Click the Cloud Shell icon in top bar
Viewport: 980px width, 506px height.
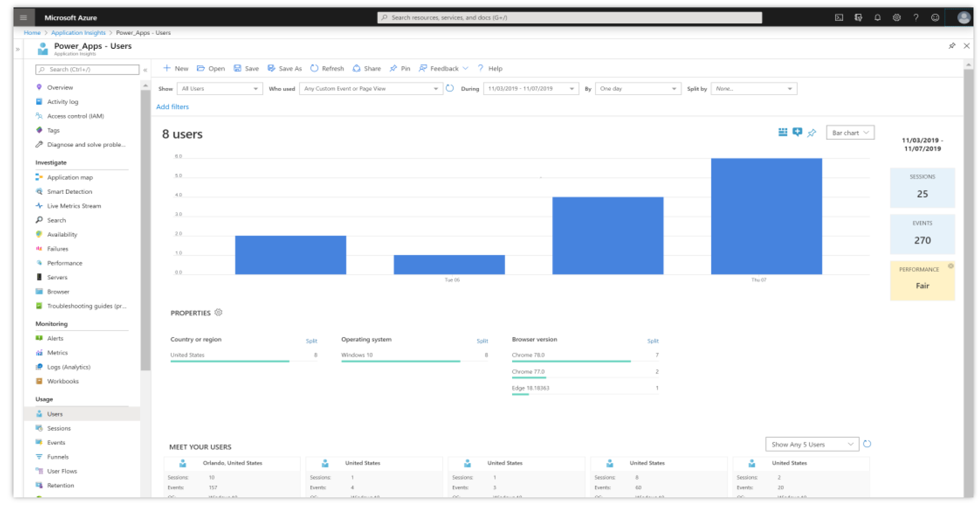click(838, 18)
